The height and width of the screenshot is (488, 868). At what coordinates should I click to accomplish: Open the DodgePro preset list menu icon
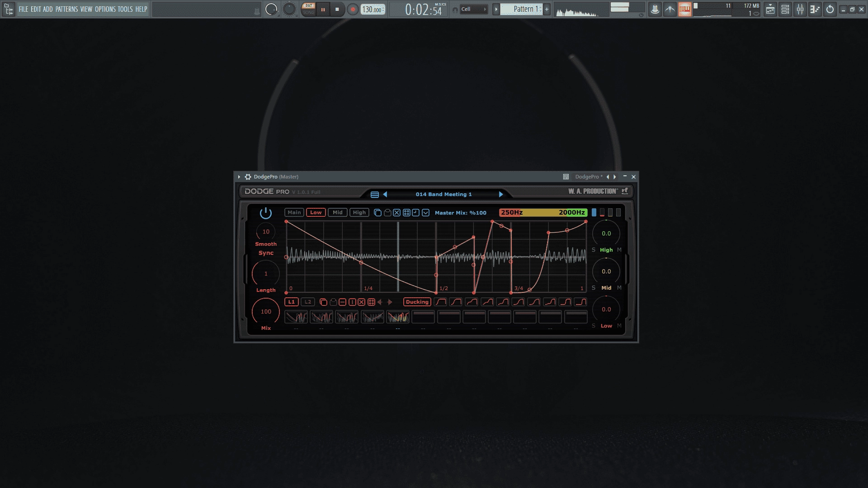click(375, 194)
